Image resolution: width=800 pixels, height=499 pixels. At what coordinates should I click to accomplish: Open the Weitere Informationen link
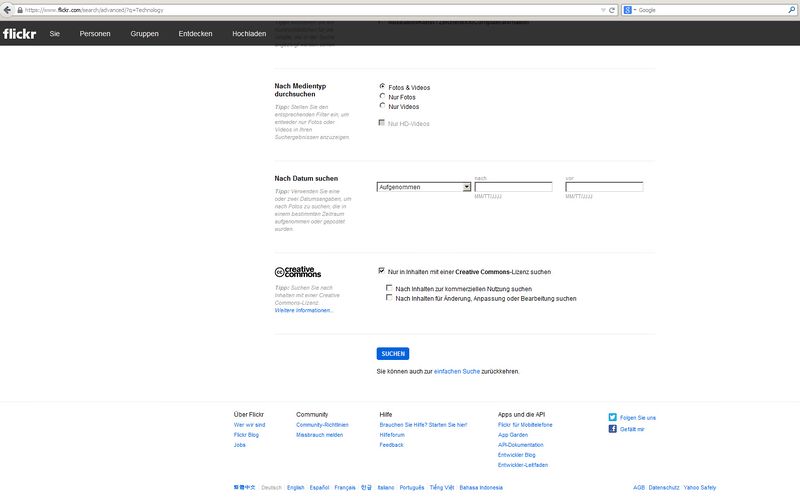coord(303,311)
